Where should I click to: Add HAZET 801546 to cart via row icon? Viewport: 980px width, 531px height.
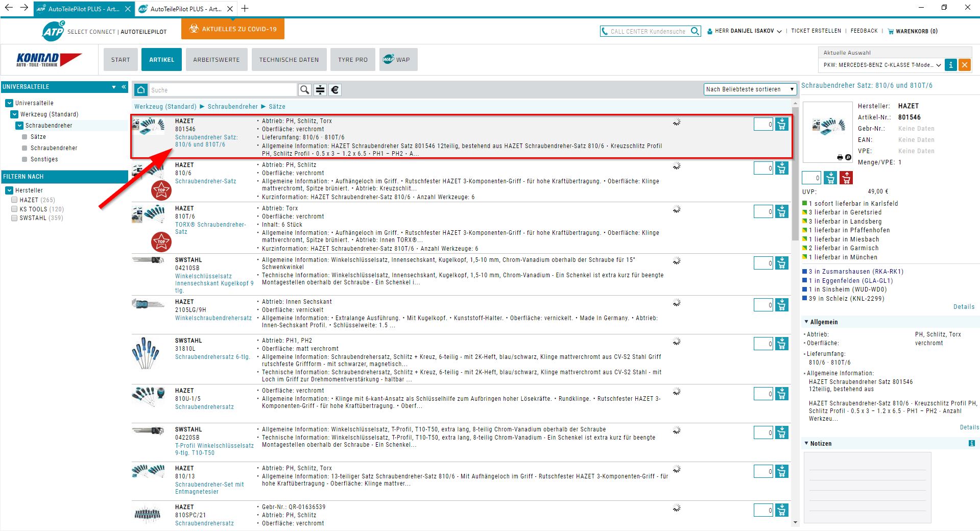781,124
